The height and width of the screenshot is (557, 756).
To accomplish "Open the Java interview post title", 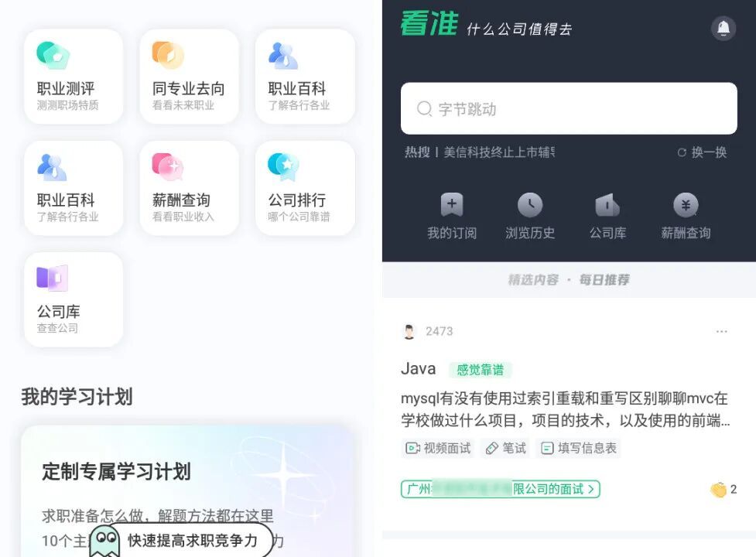I will [x=418, y=368].
